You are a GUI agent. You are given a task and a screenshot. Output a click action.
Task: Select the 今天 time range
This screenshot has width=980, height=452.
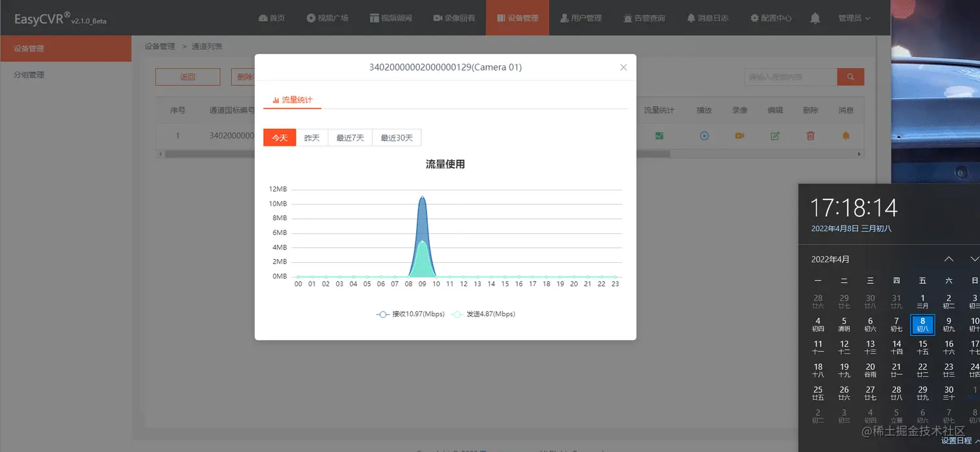[279, 138]
